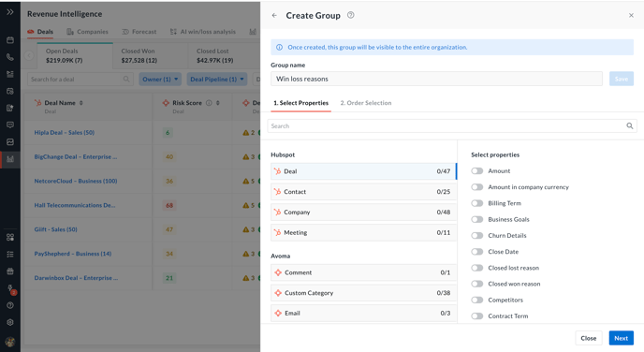This screenshot has height=352, width=644.
Task: Open the help icon next to Create Group
Action: tap(350, 15)
